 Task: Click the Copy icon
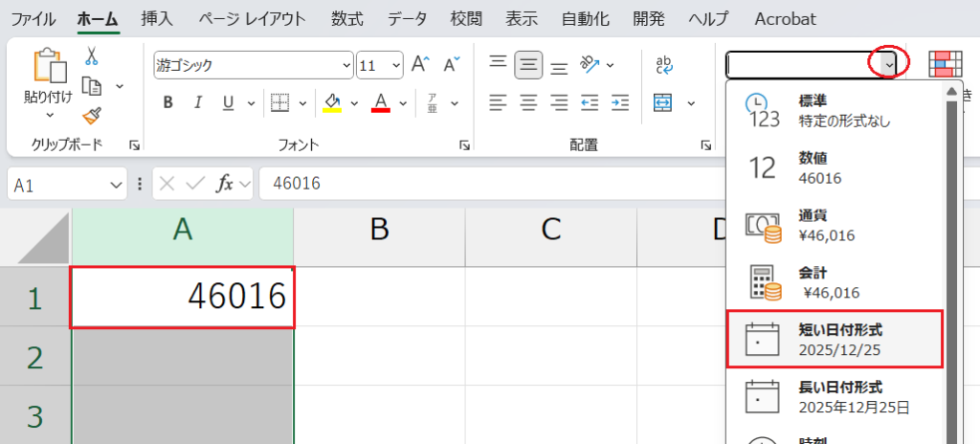pyautogui.click(x=92, y=86)
